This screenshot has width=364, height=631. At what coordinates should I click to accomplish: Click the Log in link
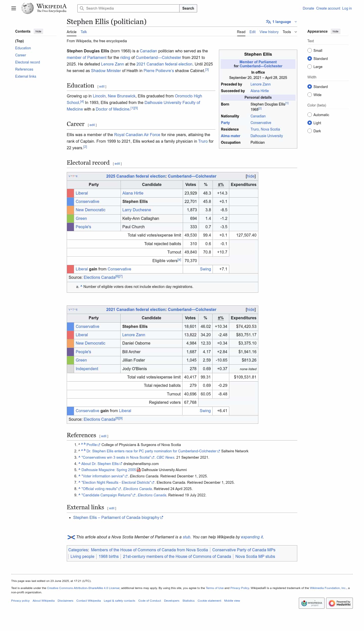coord(347,8)
